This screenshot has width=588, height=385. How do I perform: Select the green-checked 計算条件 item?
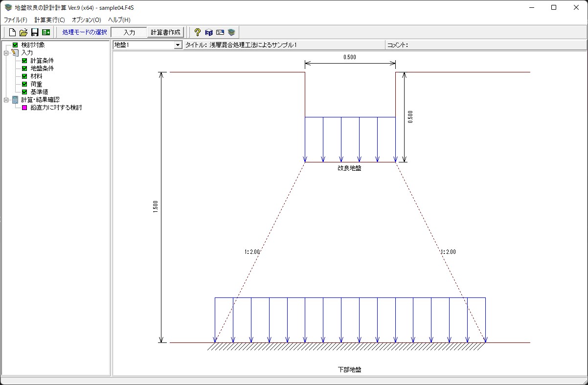pyautogui.click(x=42, y=61)
